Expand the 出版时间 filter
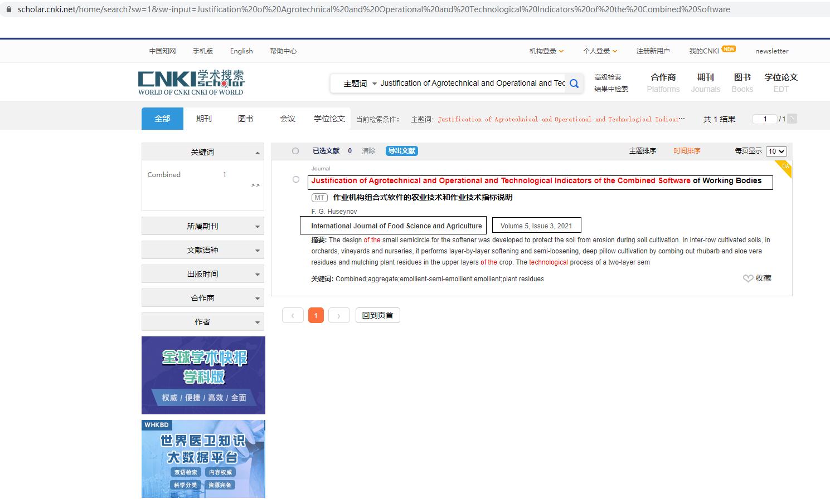Screen dimensions: 830x504 pos(203,274)
